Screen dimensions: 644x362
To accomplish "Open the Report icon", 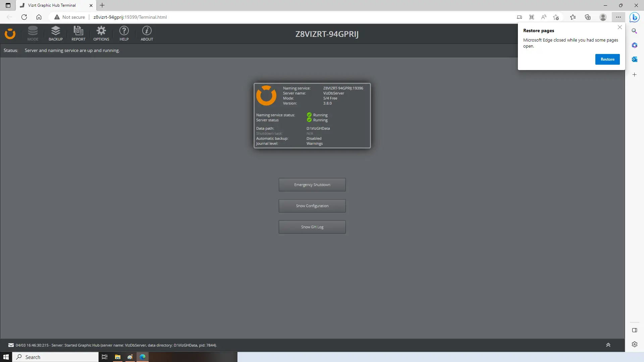I will [x=78, y=34].
